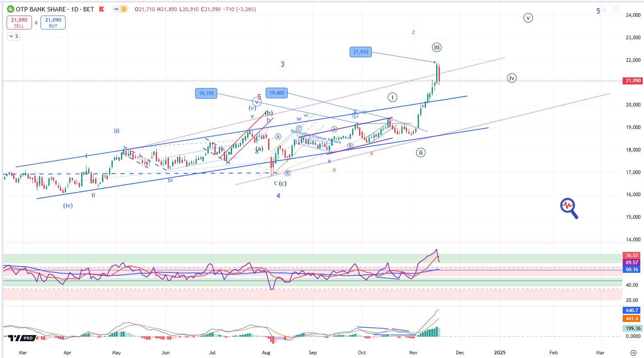
Task: Click the green OTP Bank logo icon
Action: pyautogui.click(x=10, y=9)
